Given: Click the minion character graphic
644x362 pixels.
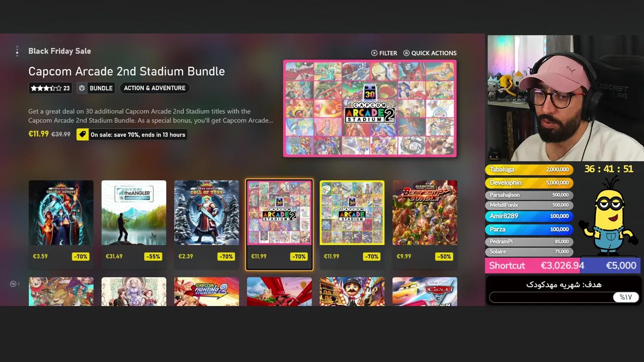Looking at the screenshot, I should point(609,216).
